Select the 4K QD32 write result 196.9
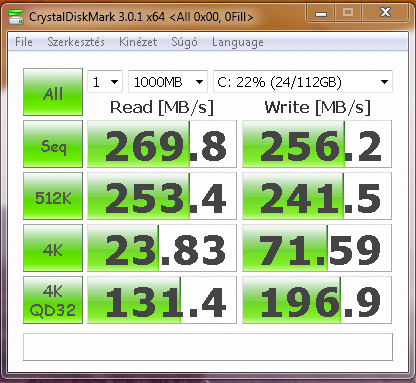416x383 pixels. [317, 300]
